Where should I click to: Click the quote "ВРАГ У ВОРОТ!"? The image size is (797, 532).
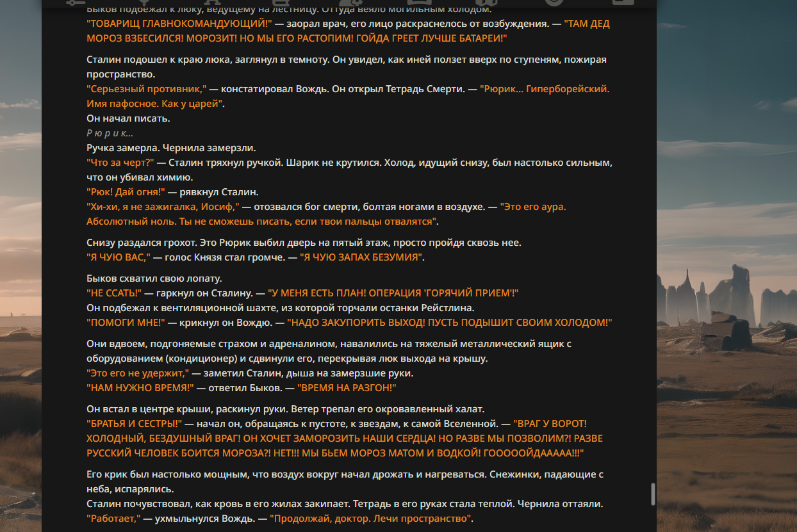point(550,424)
